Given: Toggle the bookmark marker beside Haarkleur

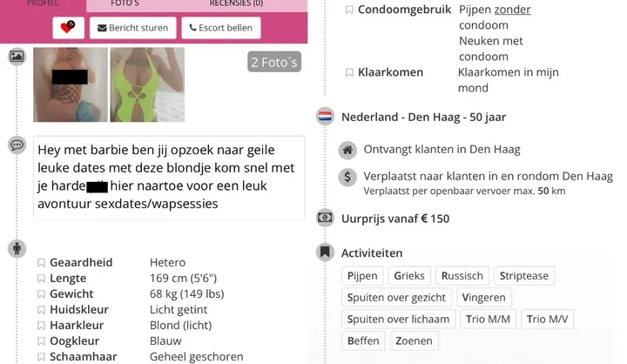Looking at the screenshot, I should [41, 326].
